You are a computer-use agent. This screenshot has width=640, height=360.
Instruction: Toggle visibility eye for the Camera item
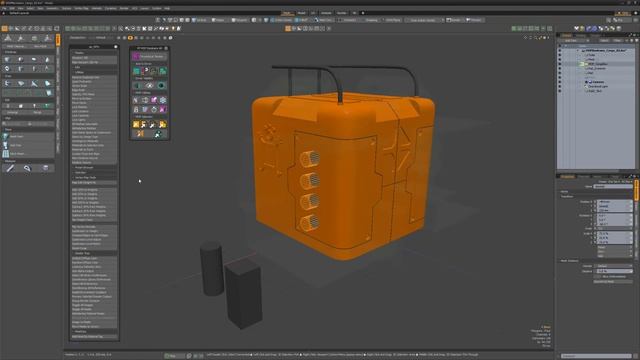pos(560,82)
